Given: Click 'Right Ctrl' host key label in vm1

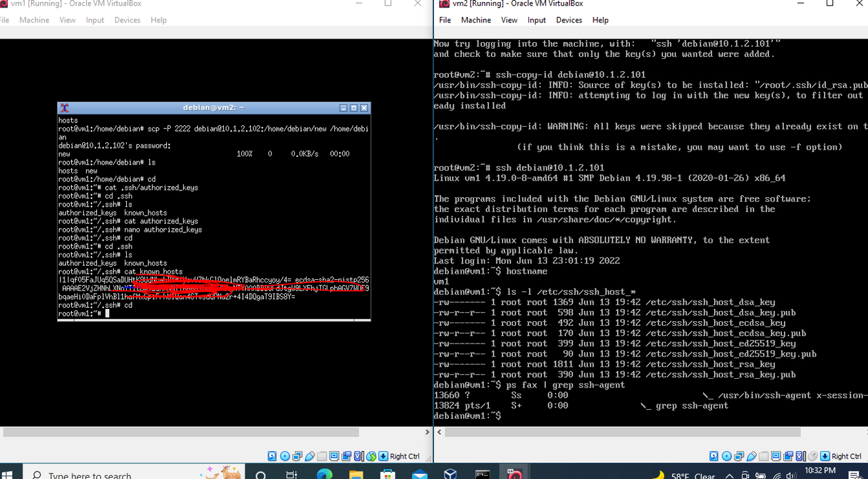Looking at the screenshot, I should [405, 456].
